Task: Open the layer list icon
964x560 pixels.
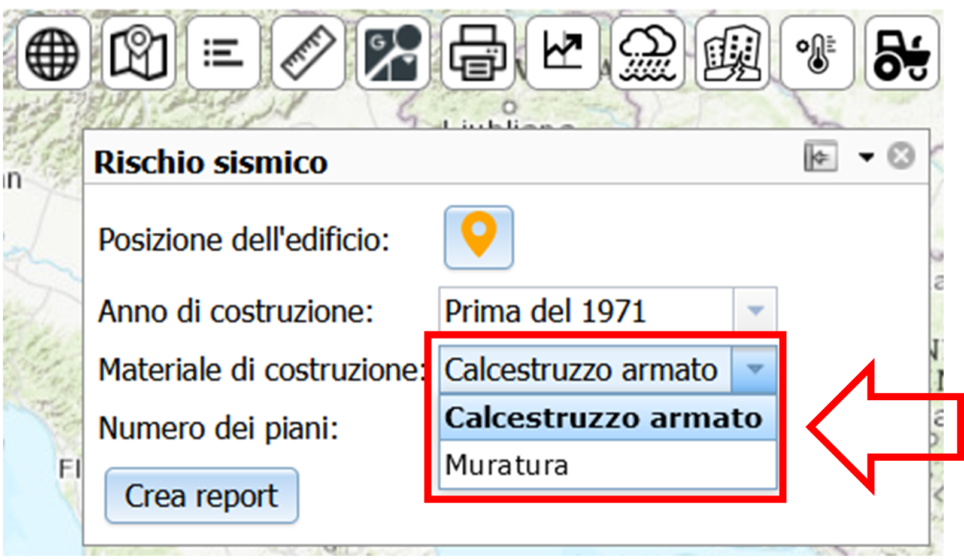Action: pos(223,53)
